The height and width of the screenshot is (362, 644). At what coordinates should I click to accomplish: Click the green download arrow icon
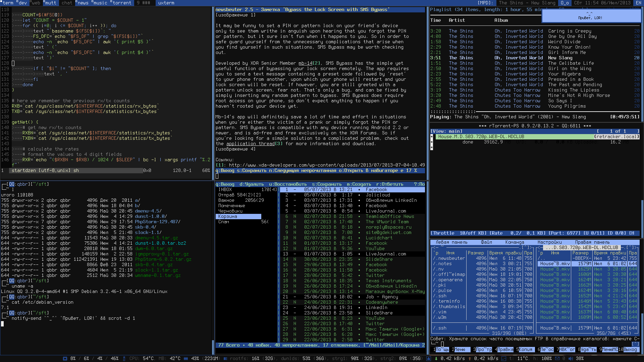[436, 359]
